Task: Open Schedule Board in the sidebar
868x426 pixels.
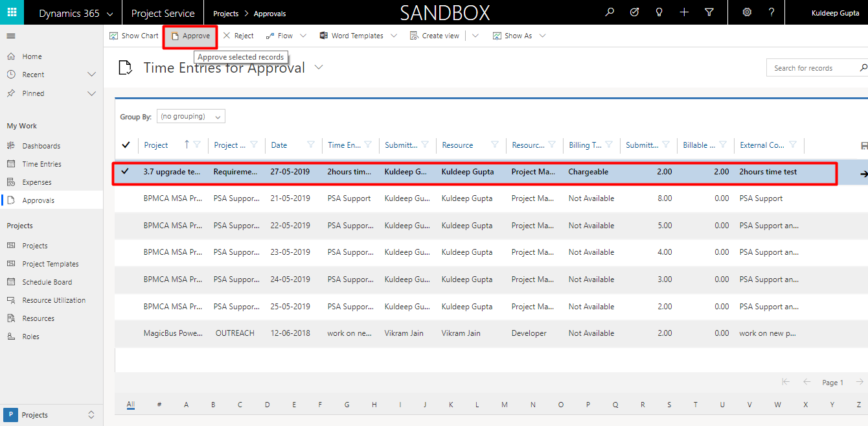Action: [47, 282]
